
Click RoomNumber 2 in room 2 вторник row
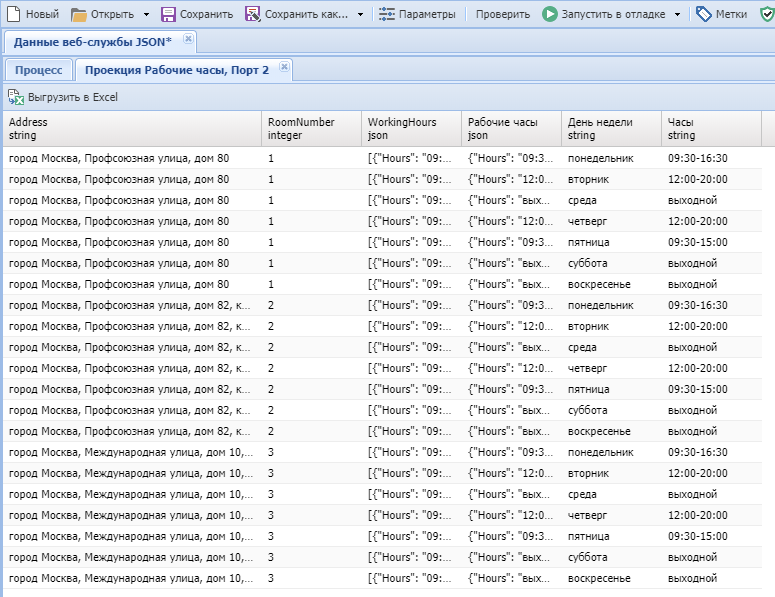[270, 326]
